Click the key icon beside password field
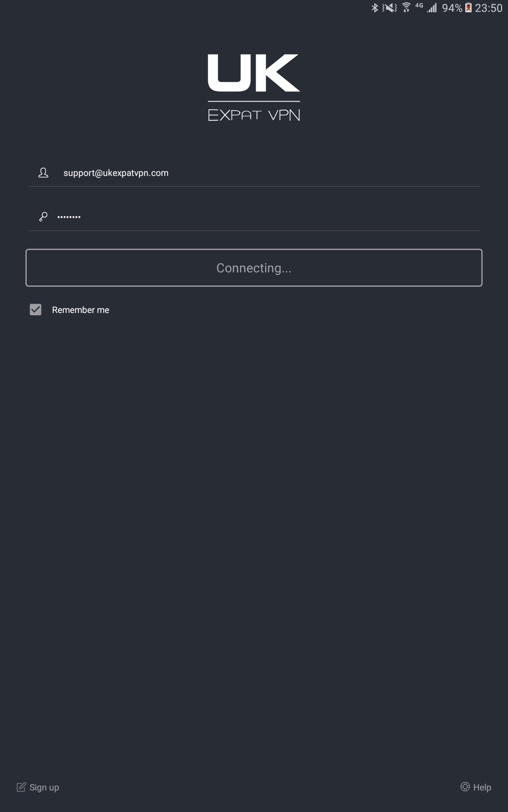The width and height of the screenshot is (508, 812). coord(42,216)
